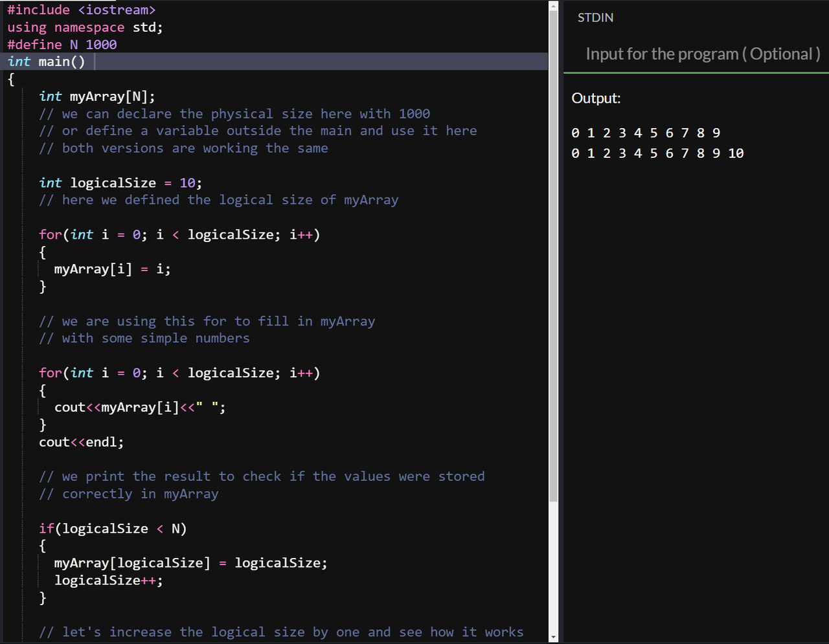Click 'myArray[logicalSize] = logicalSize;' line

point(191,563)
